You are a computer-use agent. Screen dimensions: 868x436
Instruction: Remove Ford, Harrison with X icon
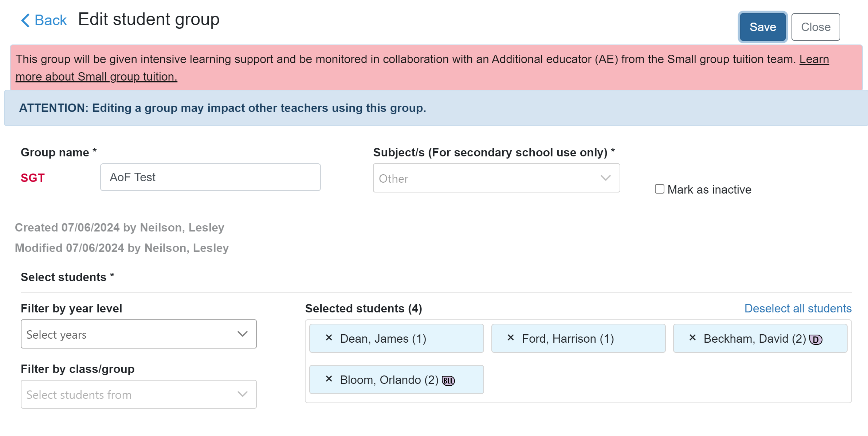tap(510, 338)
